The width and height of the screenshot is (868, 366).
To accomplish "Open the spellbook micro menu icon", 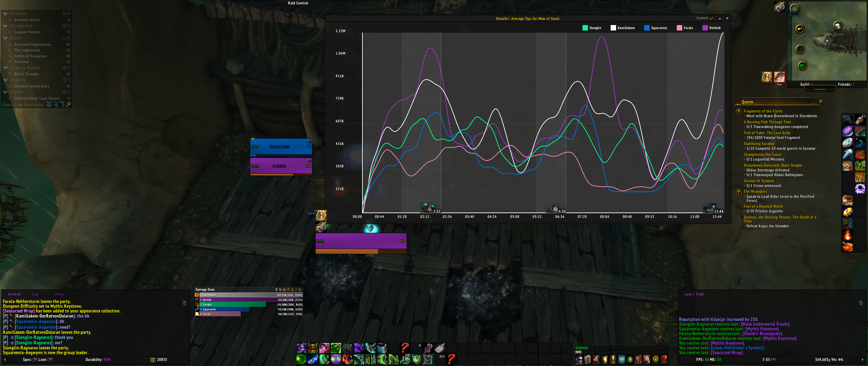I will tap(588, 359).
